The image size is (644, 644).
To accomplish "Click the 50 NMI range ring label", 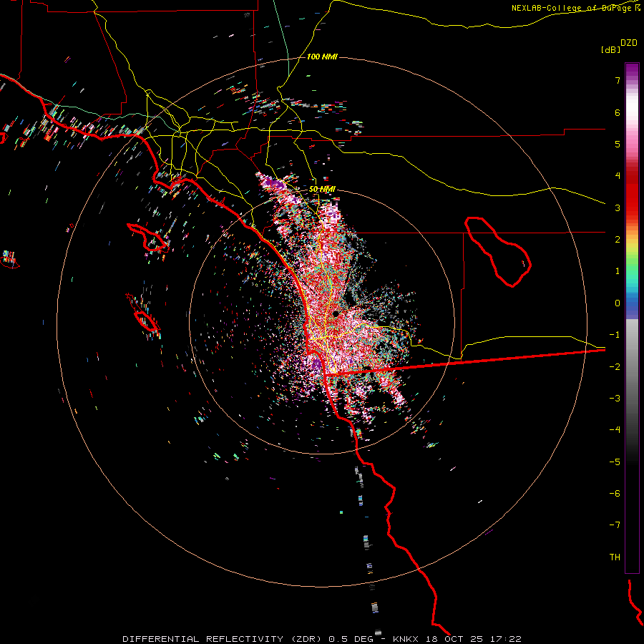I will click(x=322, y=190).
